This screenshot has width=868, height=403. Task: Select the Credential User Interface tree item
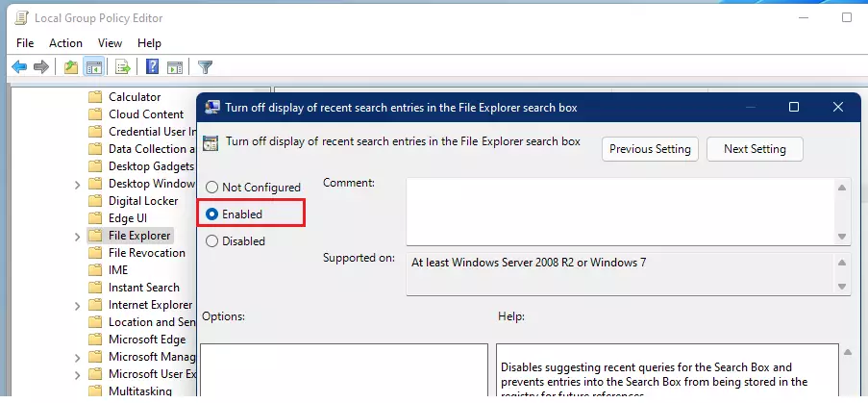[153, 132]
